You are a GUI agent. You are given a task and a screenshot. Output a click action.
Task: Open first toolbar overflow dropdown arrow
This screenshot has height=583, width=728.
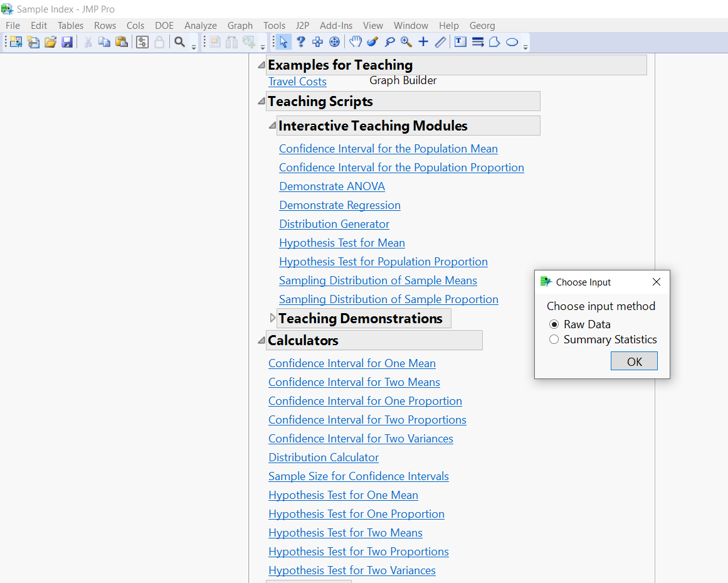click(194, 48)
